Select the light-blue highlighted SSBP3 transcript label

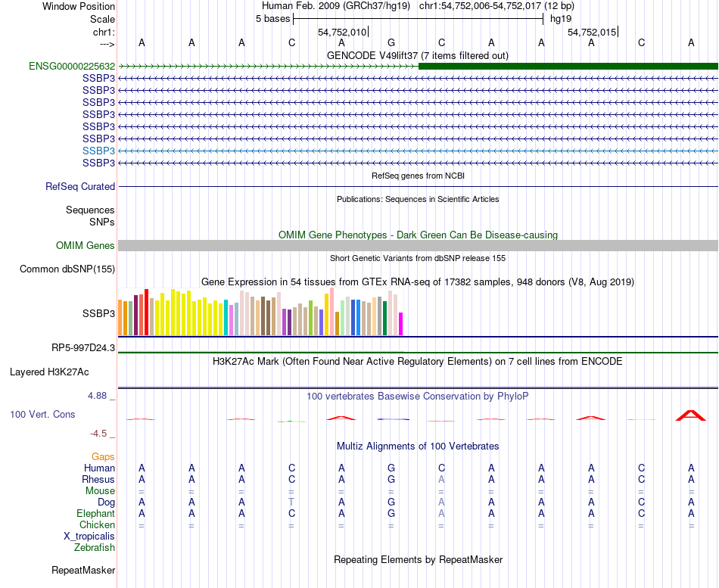[x=98, y=151]
